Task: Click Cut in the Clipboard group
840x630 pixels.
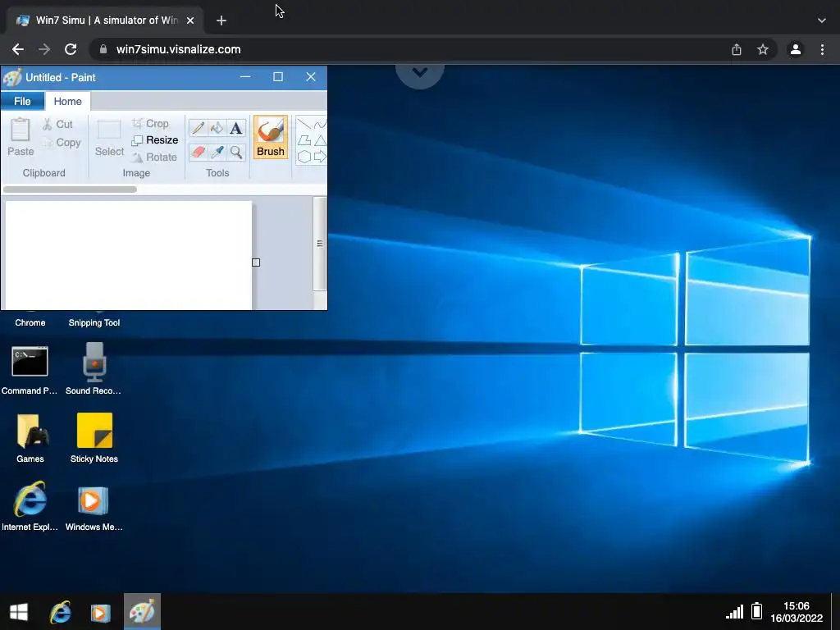Action: 58,125
